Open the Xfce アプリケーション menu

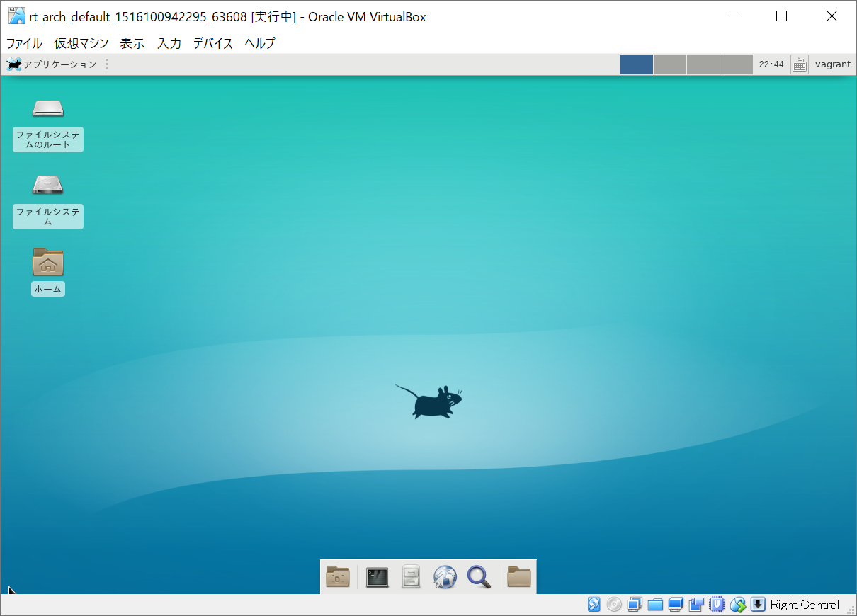click(52, 64)
